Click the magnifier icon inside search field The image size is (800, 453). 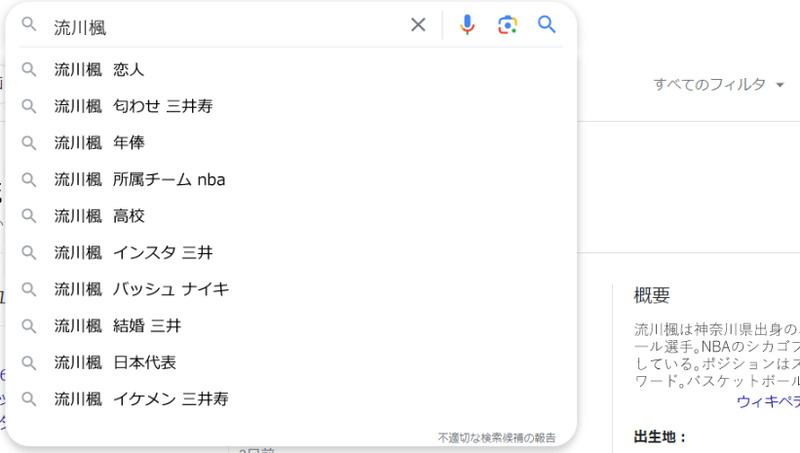29,25
